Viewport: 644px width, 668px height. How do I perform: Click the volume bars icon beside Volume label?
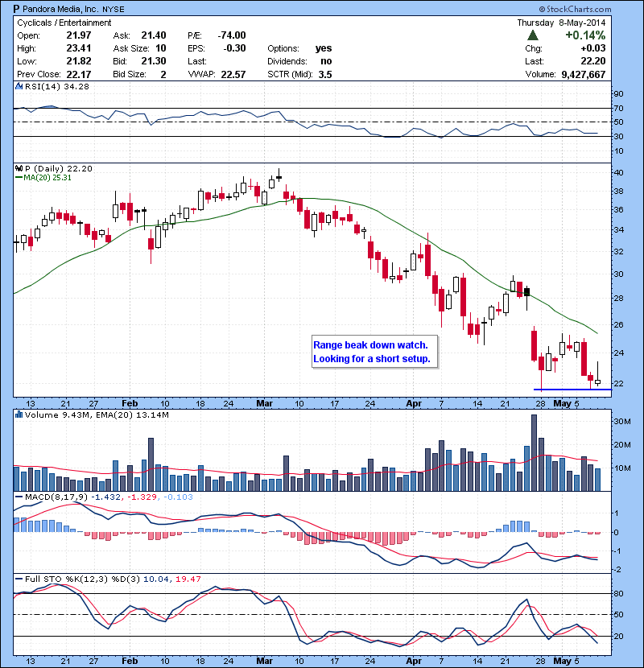click(x=19, y=414)
